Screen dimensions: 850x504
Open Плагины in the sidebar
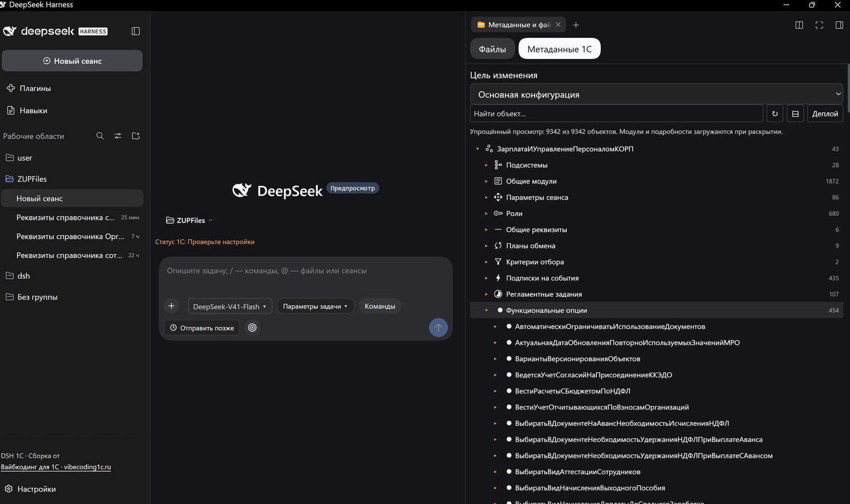[35, 88]
